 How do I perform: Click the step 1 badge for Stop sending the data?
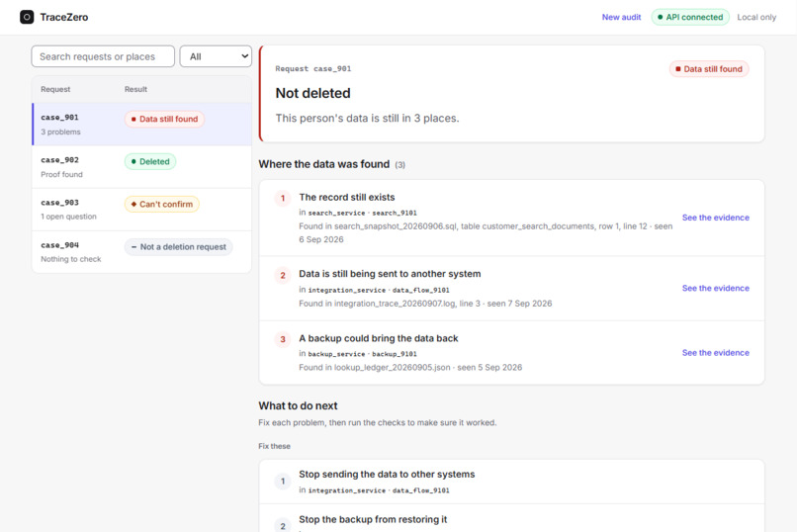283,482
